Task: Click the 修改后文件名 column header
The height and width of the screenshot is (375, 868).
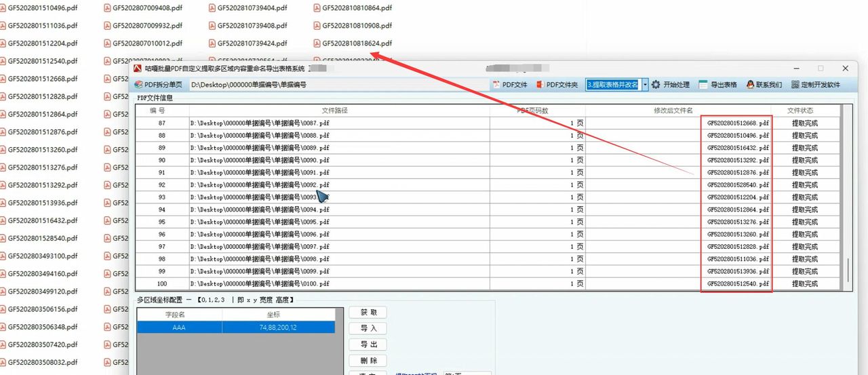Action: (x=673, y=110)
